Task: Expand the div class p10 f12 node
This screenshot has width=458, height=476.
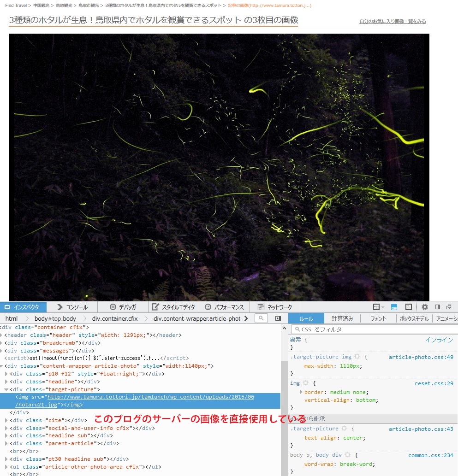Action: [6, 374]
